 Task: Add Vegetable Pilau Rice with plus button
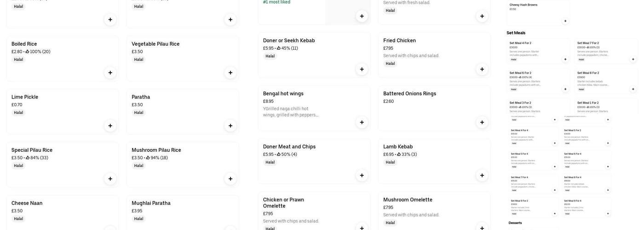pos(230,73)
